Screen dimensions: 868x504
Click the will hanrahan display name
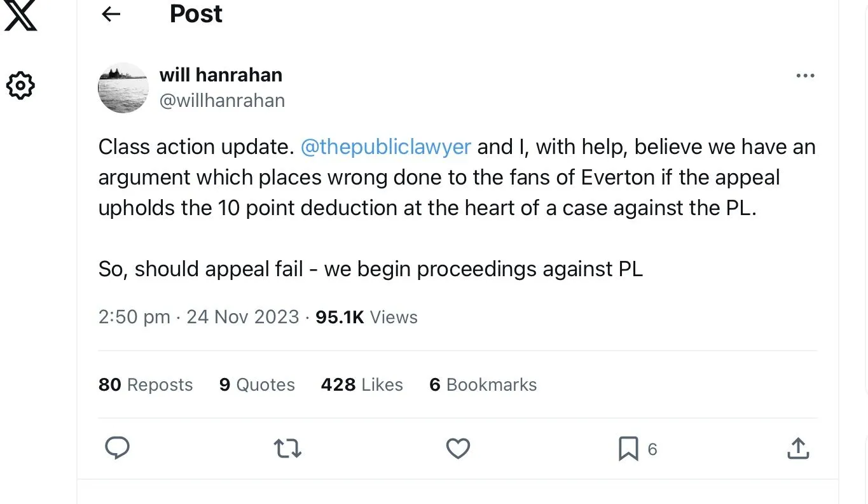221,75
